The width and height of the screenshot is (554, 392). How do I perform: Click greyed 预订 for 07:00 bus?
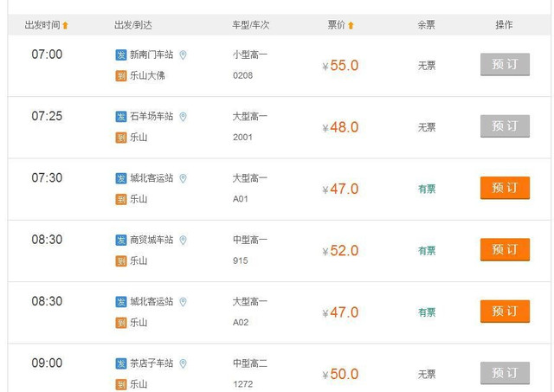pos(505,64)
